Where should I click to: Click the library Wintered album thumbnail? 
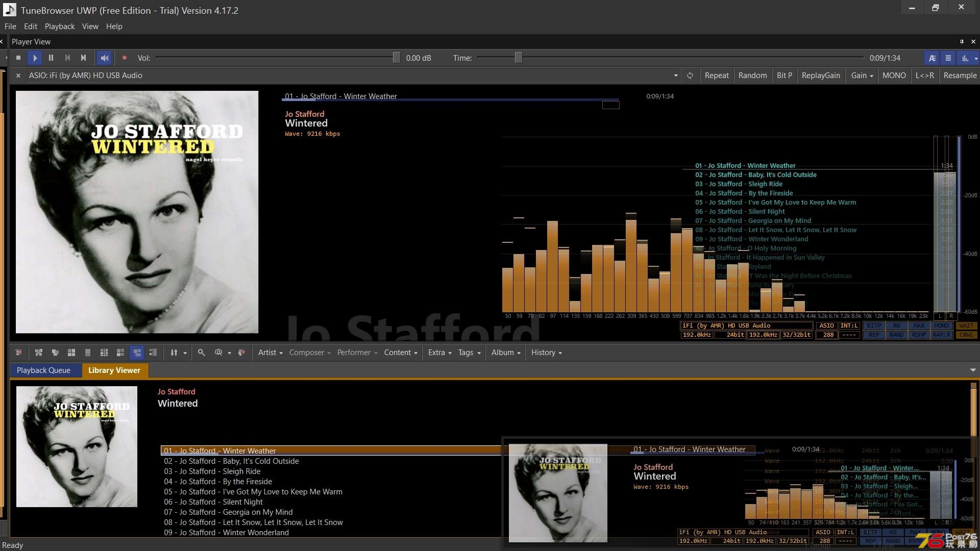(77, 446)
